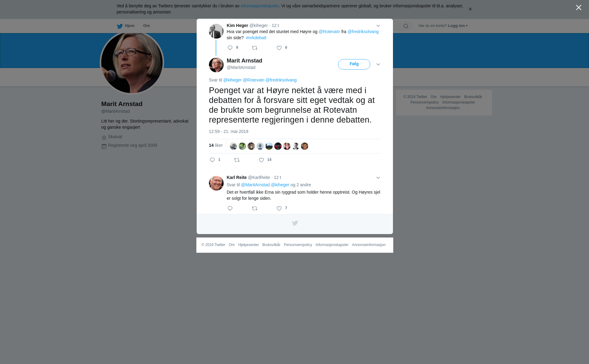Retweet Karl Reite's reply
Image resolution: width=589 pixels, height=364 pixels.
pos(255,208)
